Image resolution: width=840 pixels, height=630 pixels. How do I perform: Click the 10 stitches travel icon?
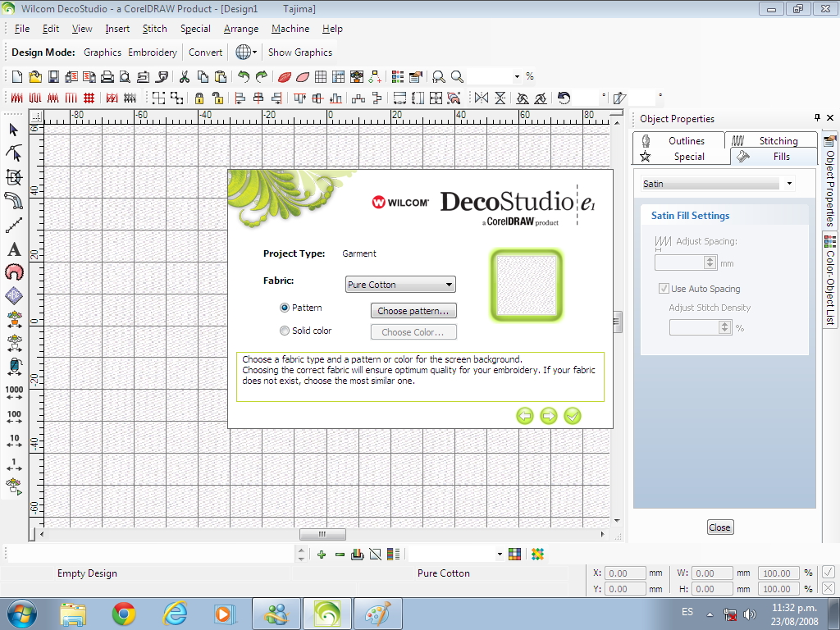click(x=14, y=441)
